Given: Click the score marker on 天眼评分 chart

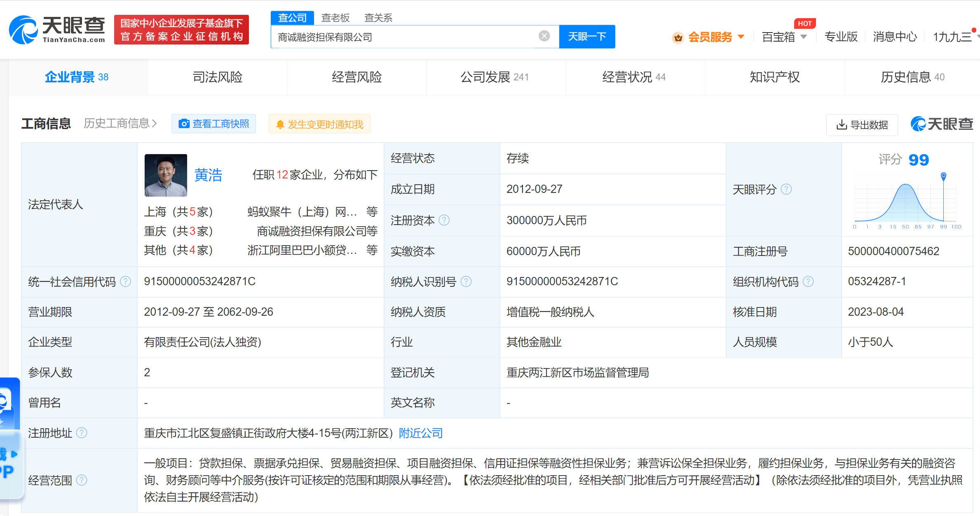Looking at the screenshot, I should click(943, 176).
